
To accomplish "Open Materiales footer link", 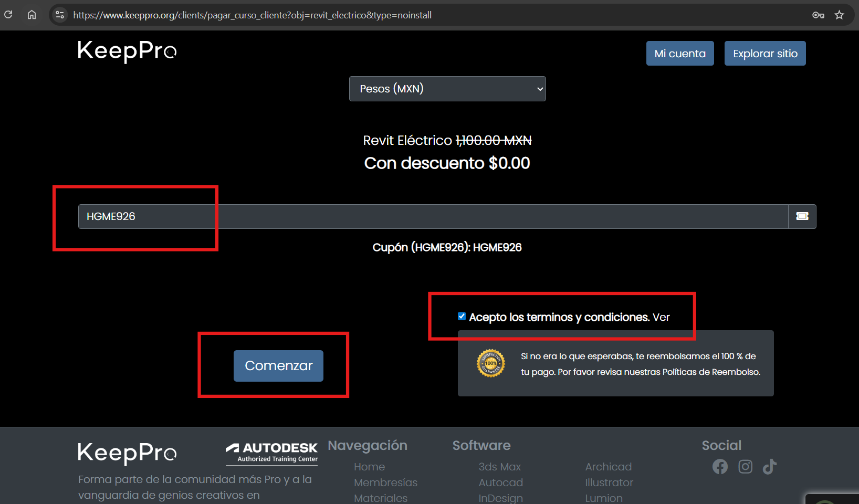I will 381,498.
